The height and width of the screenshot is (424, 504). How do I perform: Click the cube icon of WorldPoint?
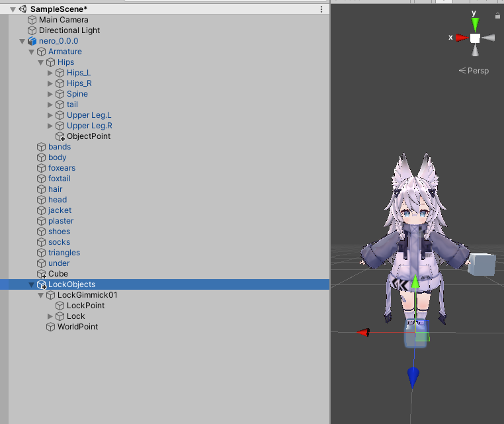coord(50,327)
